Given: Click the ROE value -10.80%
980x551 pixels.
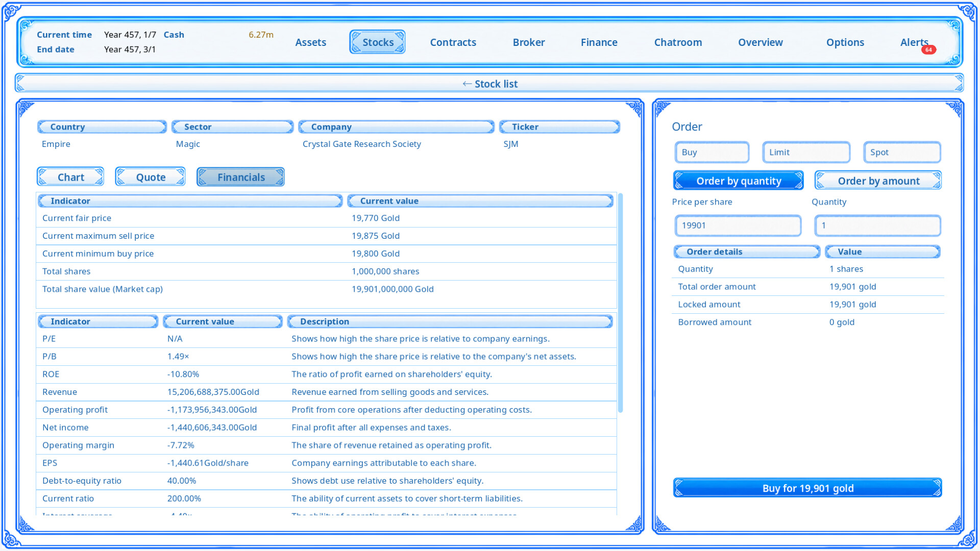Looking at the screenshot, I should coord(183,374).
